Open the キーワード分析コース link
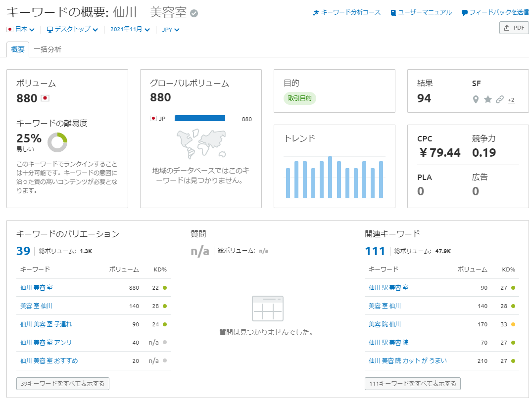 347,12
